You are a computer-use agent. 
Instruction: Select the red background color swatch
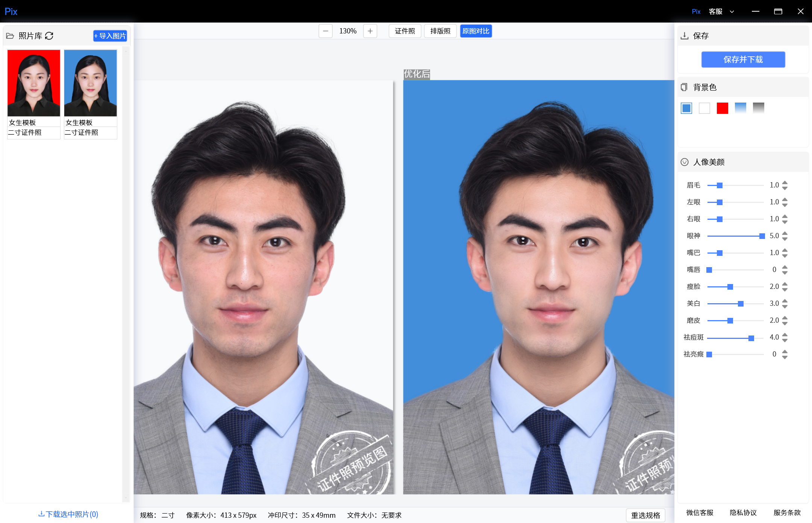click(x=722, y=108)
